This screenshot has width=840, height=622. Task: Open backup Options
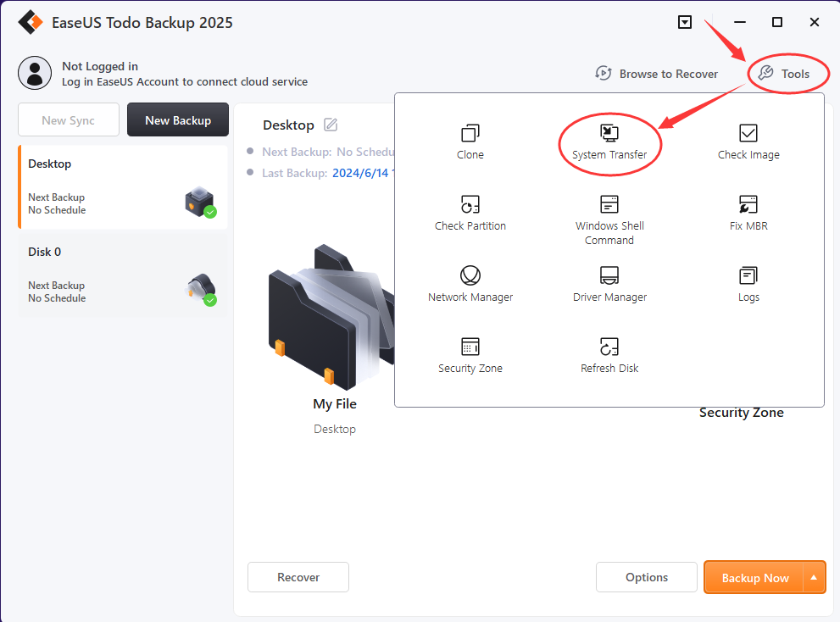[647, 577]
